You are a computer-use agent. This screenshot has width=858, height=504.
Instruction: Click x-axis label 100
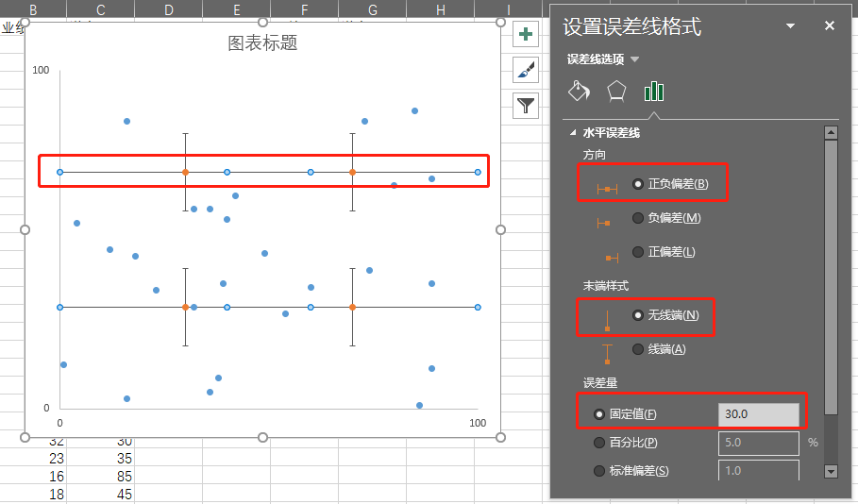coord(478,423)
